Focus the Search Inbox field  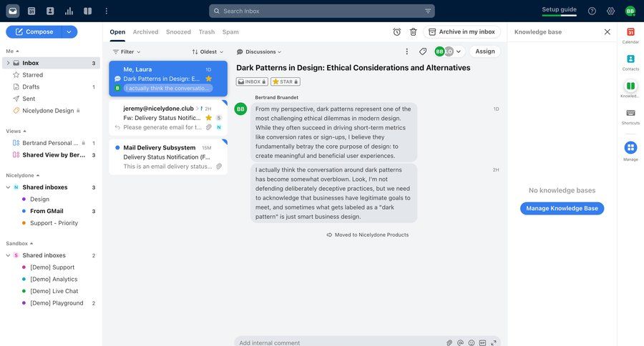(x=321, y=11)
